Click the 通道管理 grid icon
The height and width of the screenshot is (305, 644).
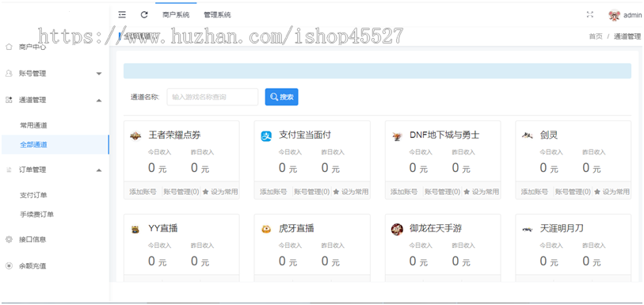pos(9,100)
